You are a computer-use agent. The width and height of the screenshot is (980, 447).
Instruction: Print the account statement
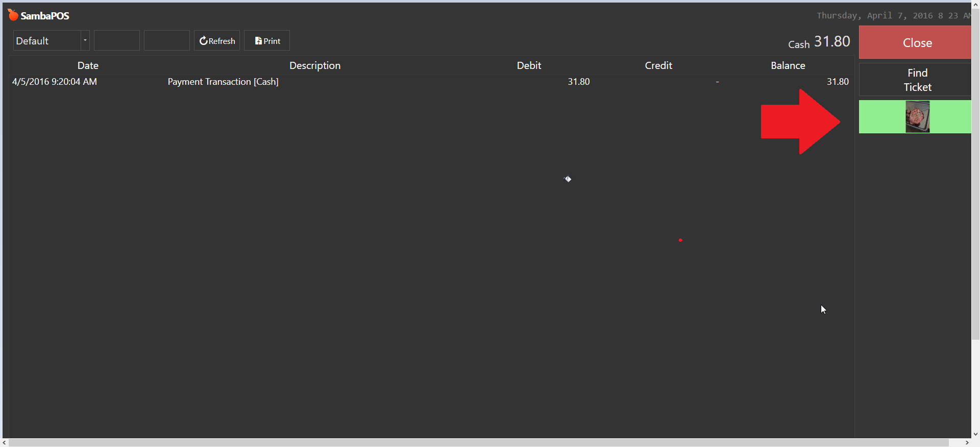click(267, 41)
